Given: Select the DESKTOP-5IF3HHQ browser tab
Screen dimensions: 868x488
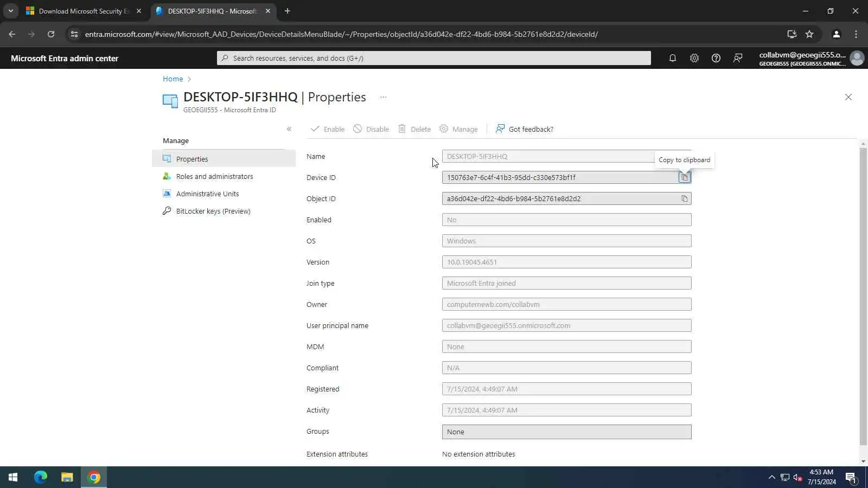Looking at the screenshot, I should pos(213,11).
